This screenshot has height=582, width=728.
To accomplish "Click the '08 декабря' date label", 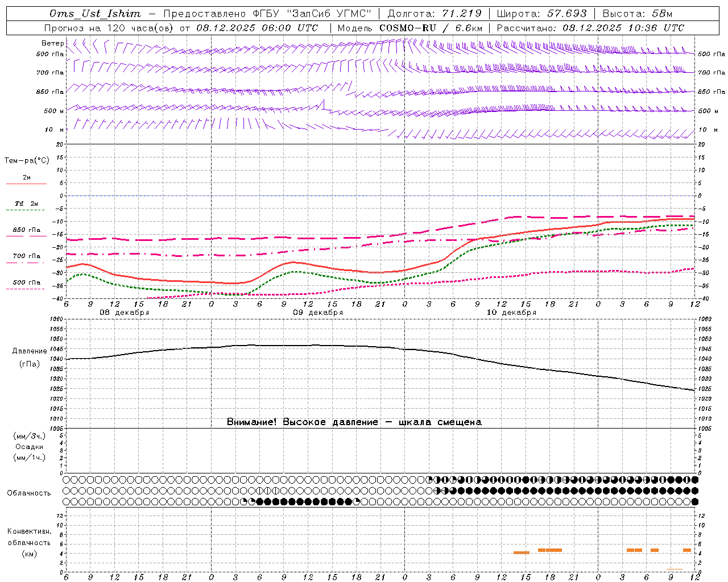I will (x=125, y=313).
